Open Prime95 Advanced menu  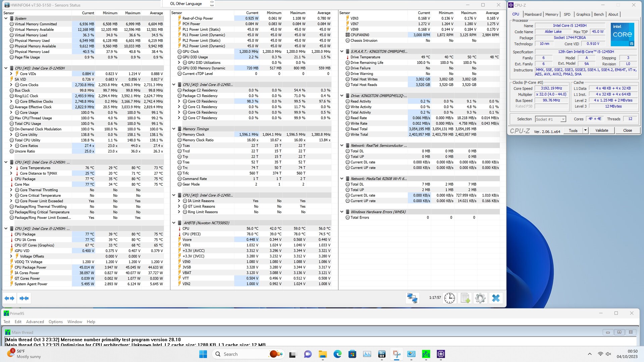[x=35, y=321]
